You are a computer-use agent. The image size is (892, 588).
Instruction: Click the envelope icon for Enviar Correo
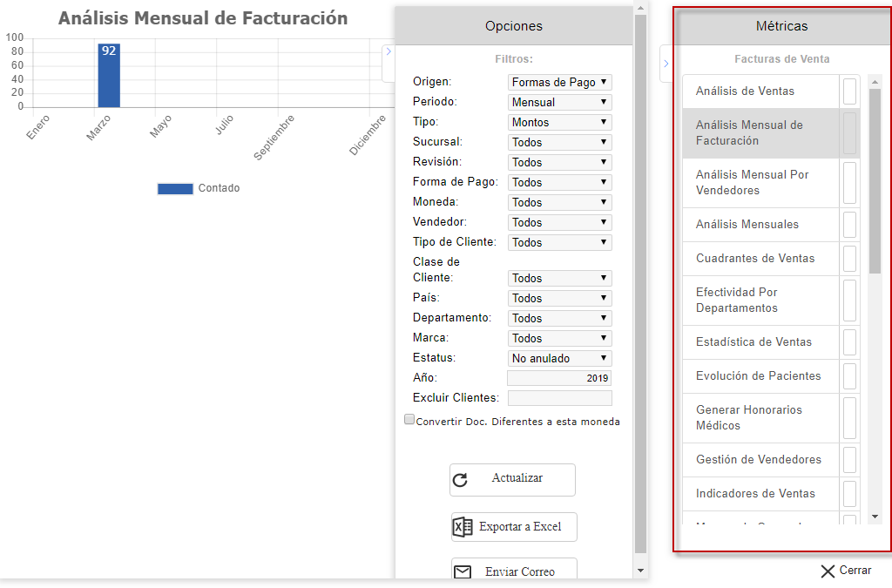[x=463, y=572]
